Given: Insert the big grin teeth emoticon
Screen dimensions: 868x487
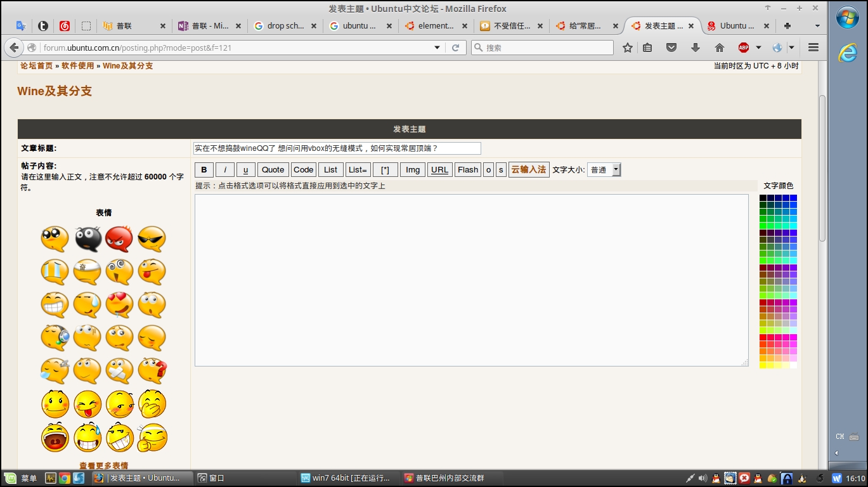Looking at the screenshot, I should pyautogui.click(x=55, y=305).
